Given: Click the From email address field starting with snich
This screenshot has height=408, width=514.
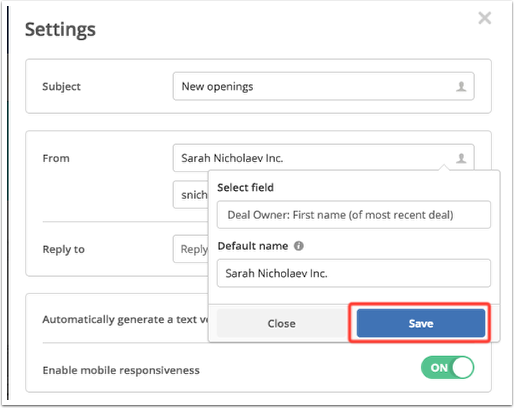Looking at the screenshot, I should [191, 195].
